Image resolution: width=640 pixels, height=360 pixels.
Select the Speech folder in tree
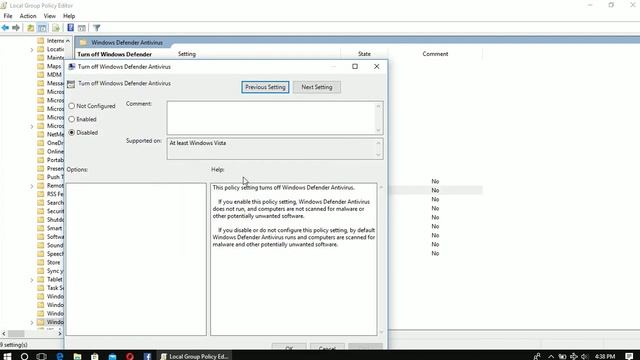[x=55, y=254]
